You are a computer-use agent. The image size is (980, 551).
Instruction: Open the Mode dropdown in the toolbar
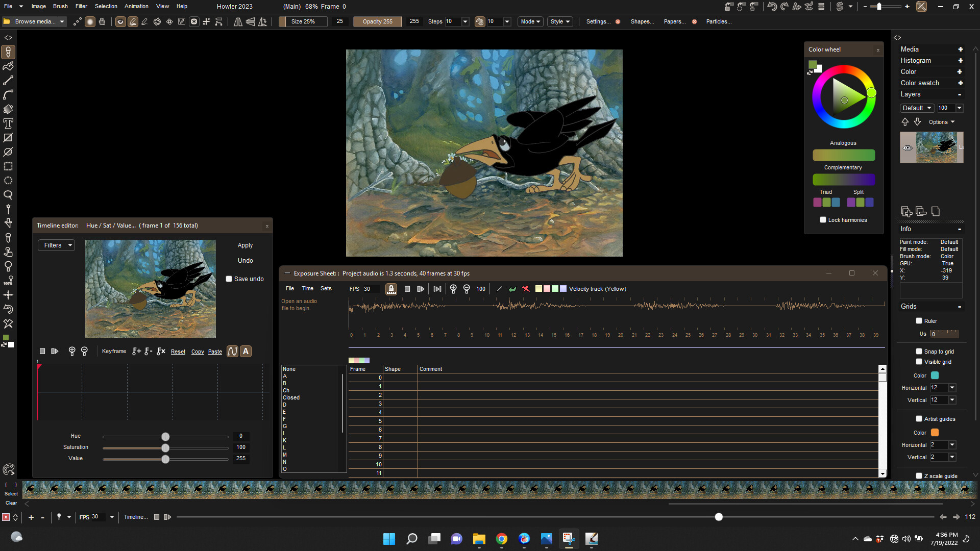point(530,21)
